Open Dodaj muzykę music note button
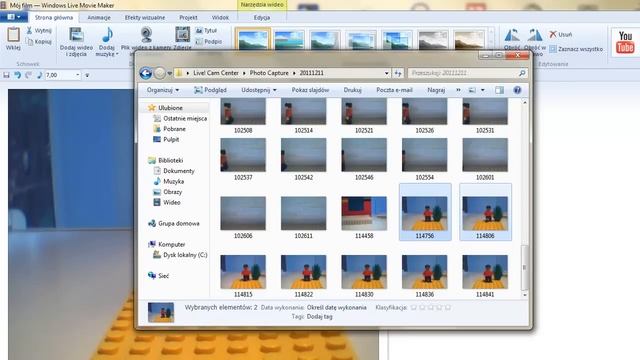 coord(107,36)
